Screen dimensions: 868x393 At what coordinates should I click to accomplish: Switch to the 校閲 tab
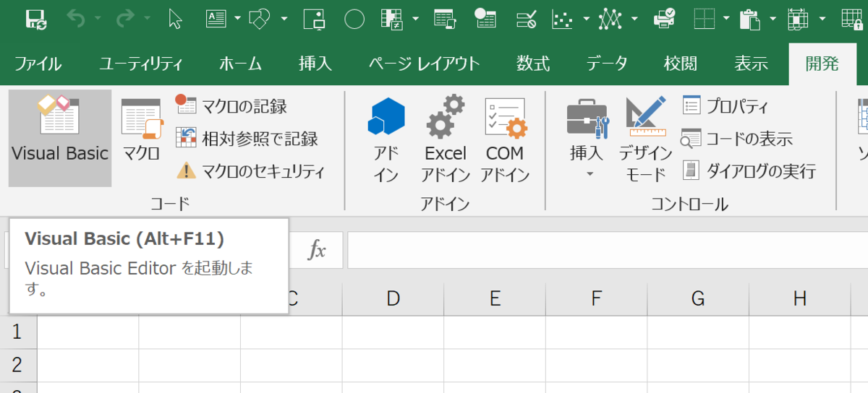pos(681,64)
